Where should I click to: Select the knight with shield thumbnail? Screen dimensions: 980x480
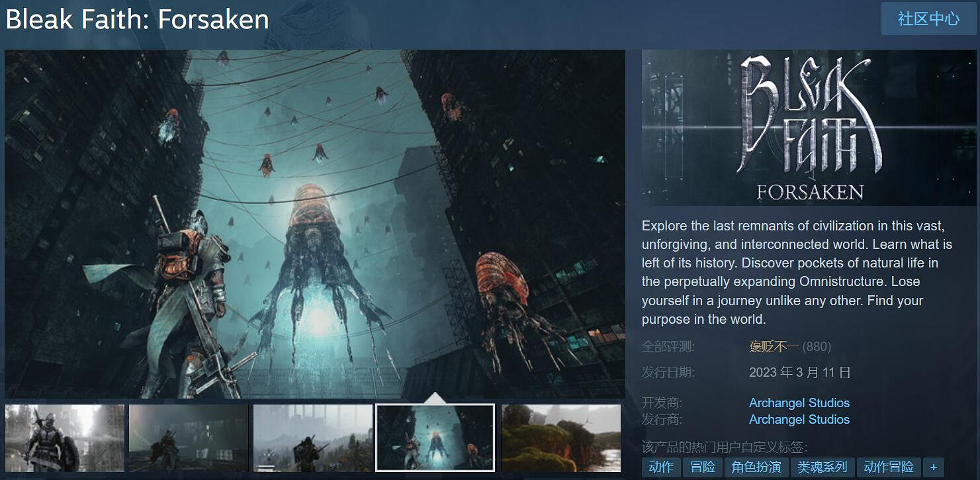[x=65, y=438]
